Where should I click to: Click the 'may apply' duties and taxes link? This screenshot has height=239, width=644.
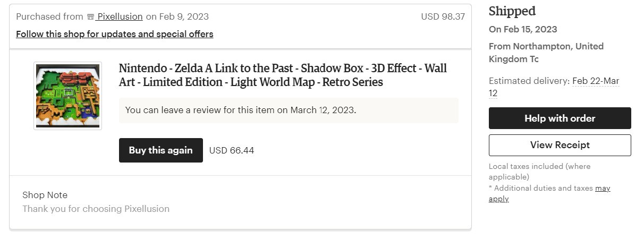[x=603, y=189]
